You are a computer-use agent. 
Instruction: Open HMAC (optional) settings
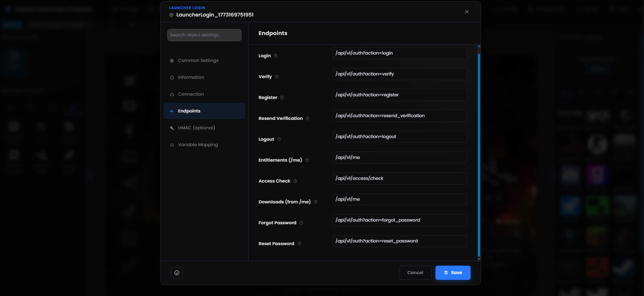(196, 128)
